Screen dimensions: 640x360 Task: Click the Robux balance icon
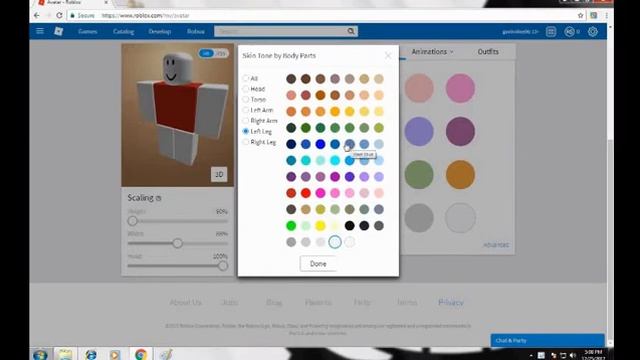click(569, 31)
